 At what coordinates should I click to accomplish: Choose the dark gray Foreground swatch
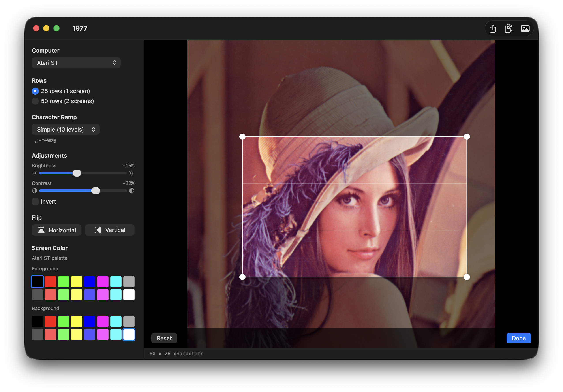pyautogui.click(x=37, y=295)
